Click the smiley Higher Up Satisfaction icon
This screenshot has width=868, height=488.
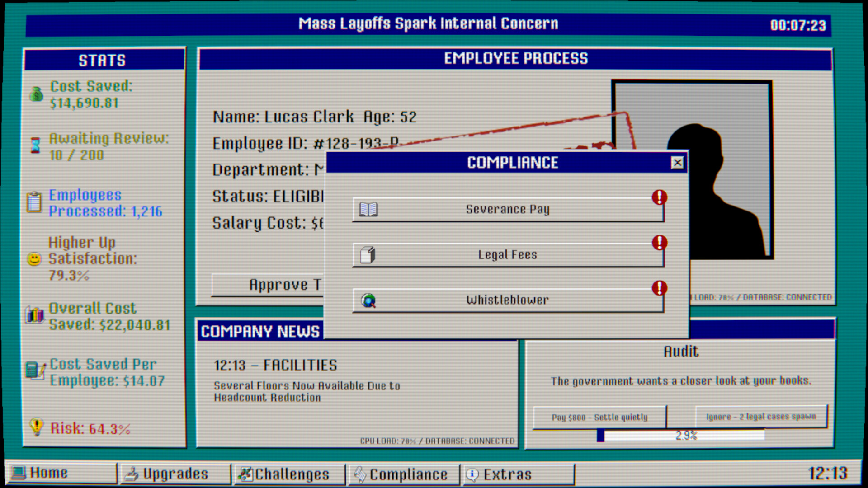coord(34,259)
